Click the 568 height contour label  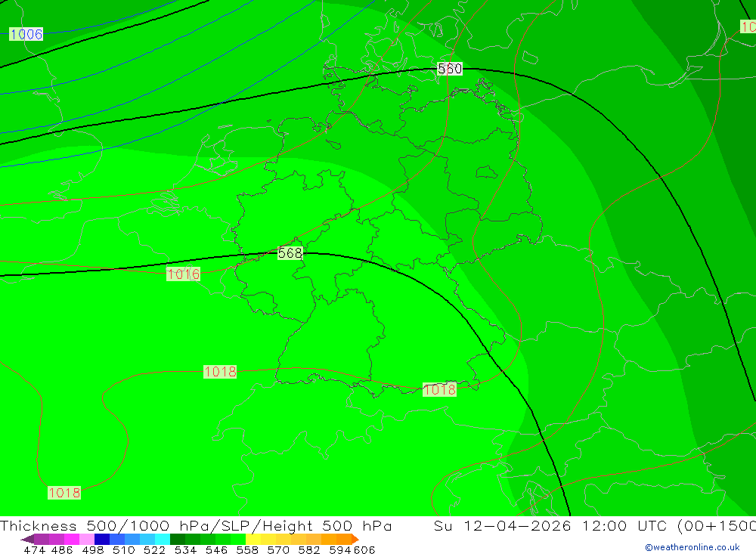[x=290, y=252]
